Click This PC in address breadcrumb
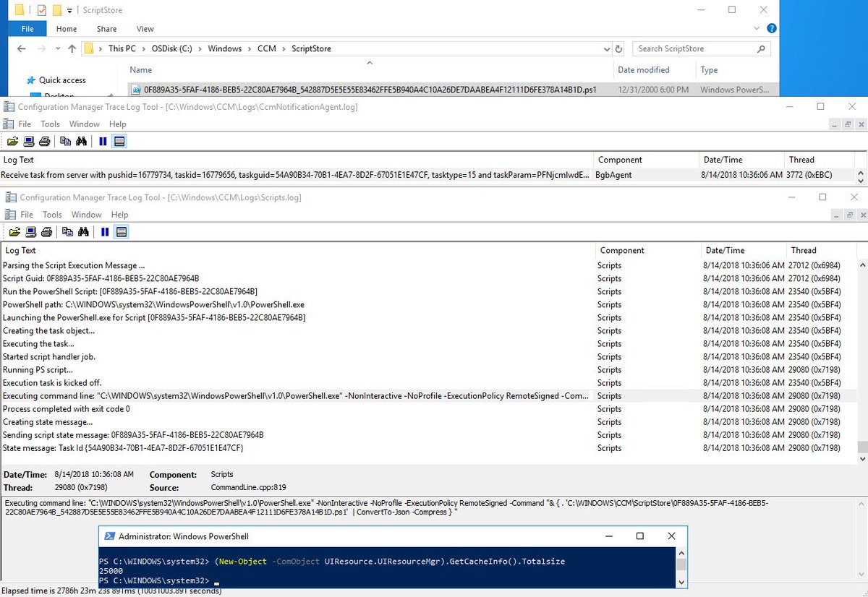868x597 pixels. click(x=122, y=49)
